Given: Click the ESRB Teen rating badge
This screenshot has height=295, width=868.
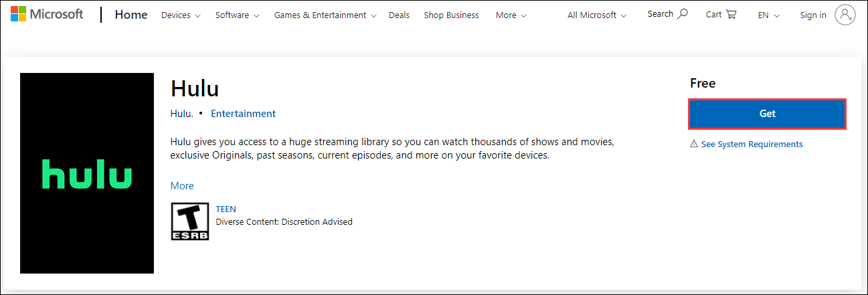Looking at the screenshot, I should click(190, 221).
